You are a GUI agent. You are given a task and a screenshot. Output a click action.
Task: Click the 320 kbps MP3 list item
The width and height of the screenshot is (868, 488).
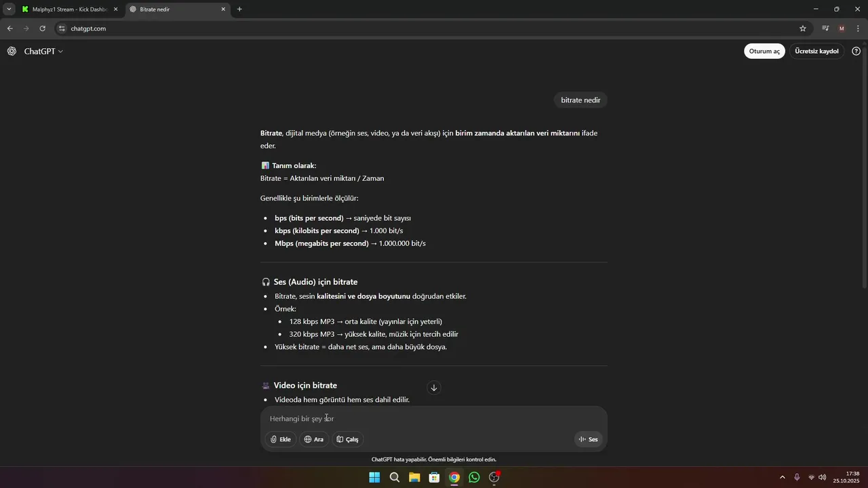tap(374, 334)
